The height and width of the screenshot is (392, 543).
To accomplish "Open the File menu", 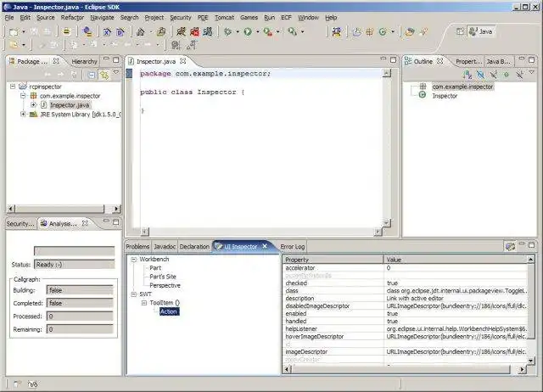I will (9, 17).
